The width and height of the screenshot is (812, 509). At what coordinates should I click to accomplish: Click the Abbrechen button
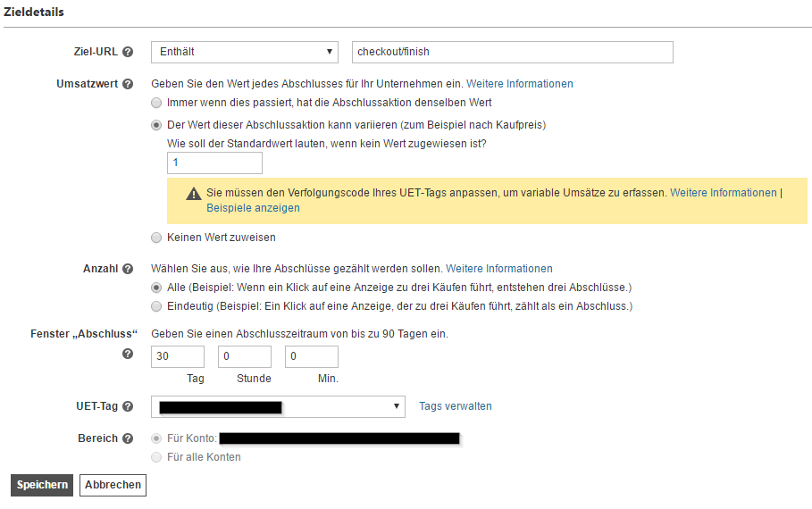click(x=113, y=485)
